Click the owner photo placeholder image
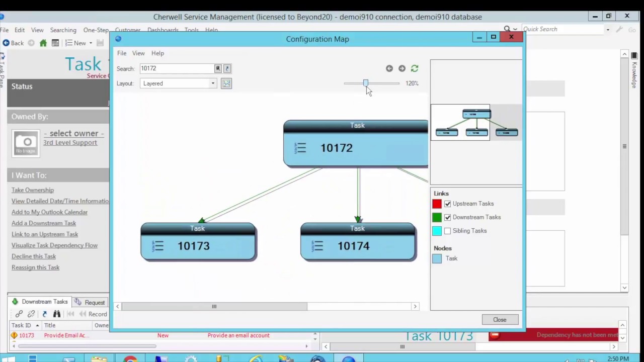Viewport: 644px width, 362px height. coord(26,143)
